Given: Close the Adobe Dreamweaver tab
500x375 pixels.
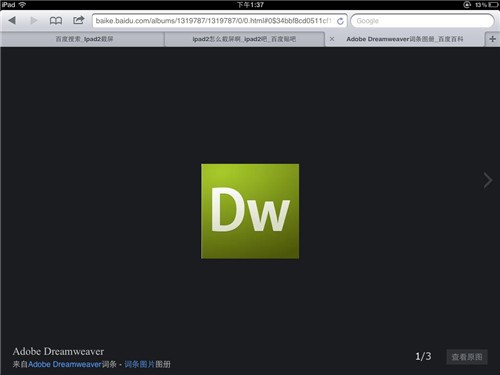Looking at the screenshot, I should point(332,39).
